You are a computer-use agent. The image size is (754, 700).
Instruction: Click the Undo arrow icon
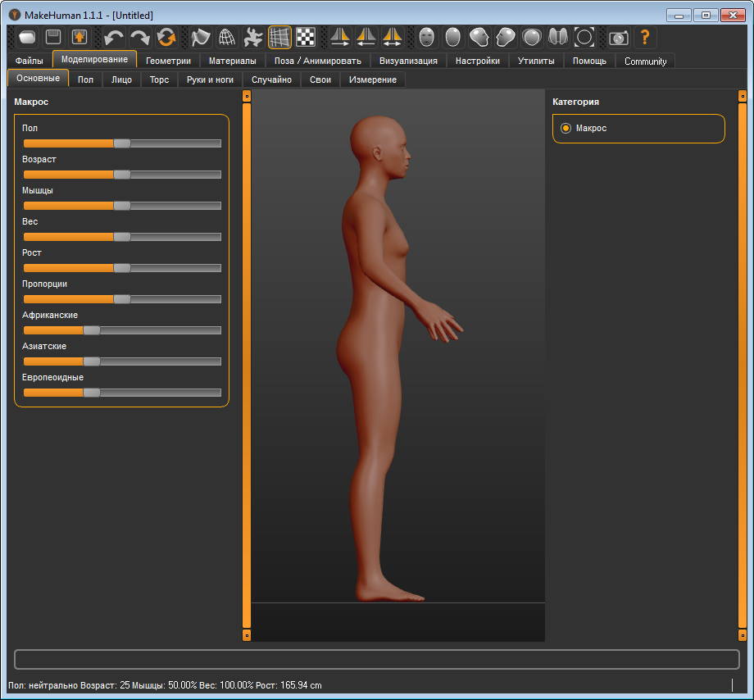pyautogui.click(x=114, y=37)
